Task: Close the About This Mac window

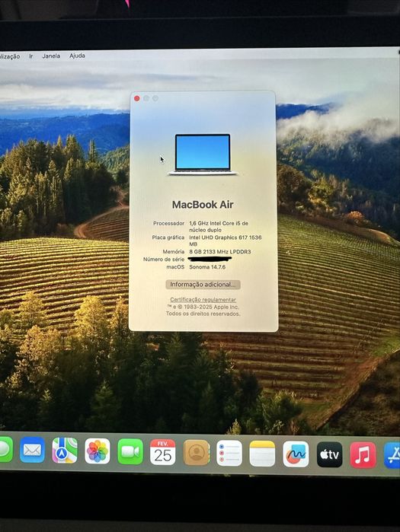Action: click(x=137, y=98)
